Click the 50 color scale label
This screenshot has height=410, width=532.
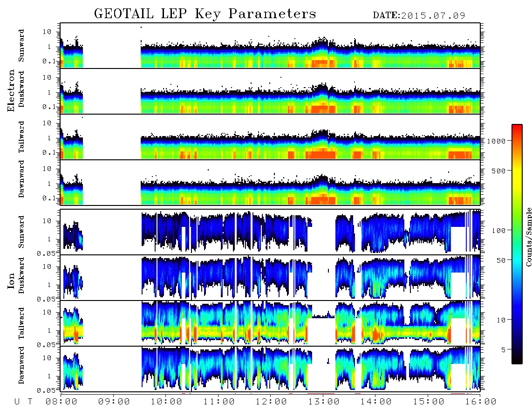pos(501,260)
